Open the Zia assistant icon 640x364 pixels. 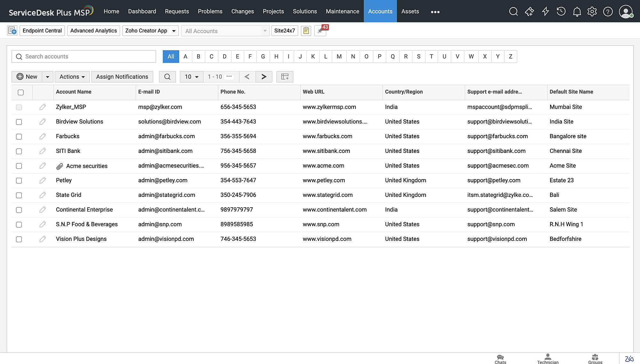click(629, 359)
